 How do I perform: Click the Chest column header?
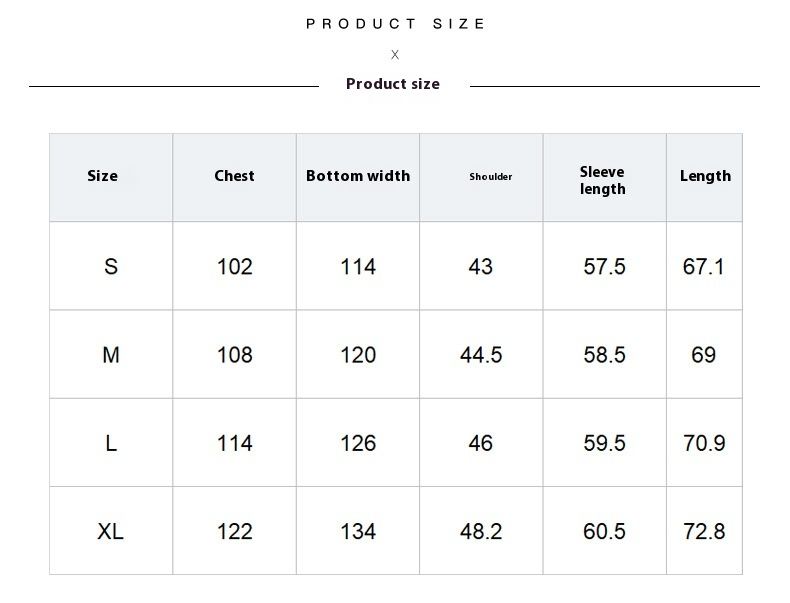point(234,176)
